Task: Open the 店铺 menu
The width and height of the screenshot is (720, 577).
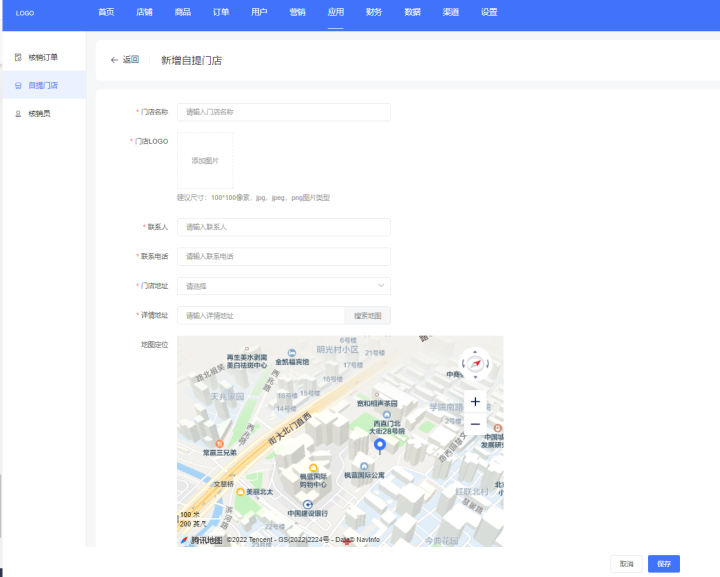Action: pos(144,12)
